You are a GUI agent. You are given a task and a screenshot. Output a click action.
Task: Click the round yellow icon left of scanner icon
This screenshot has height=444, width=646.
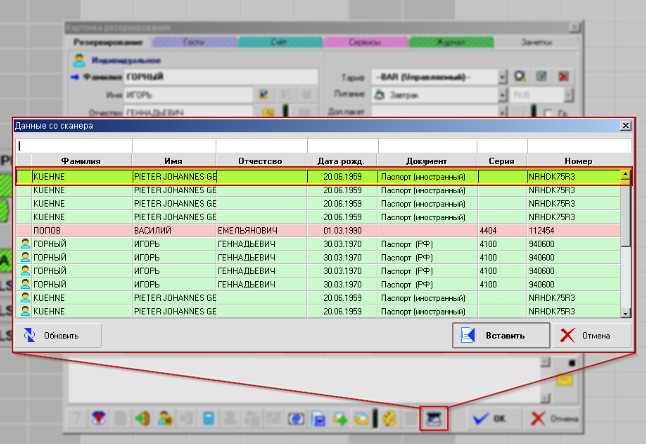(x=390, y=417)
